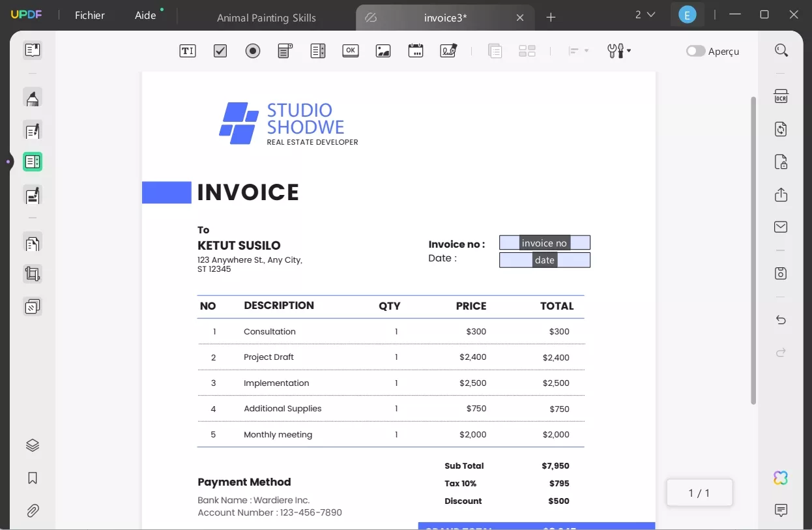The image size is (812, 530).
Task: Open the align fields dropdown
Action: point(578,51)
